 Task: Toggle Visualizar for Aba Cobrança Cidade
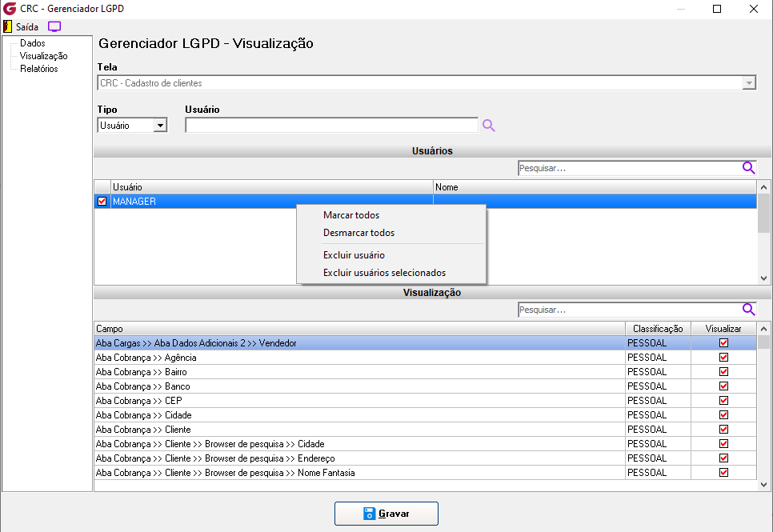(723, 415)
